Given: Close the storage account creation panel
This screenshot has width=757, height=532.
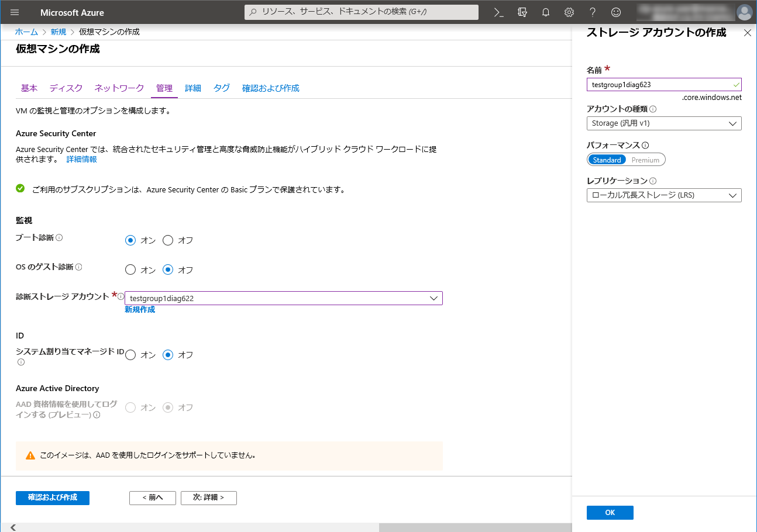Looking at the screenshot, I should pos(747,33).
